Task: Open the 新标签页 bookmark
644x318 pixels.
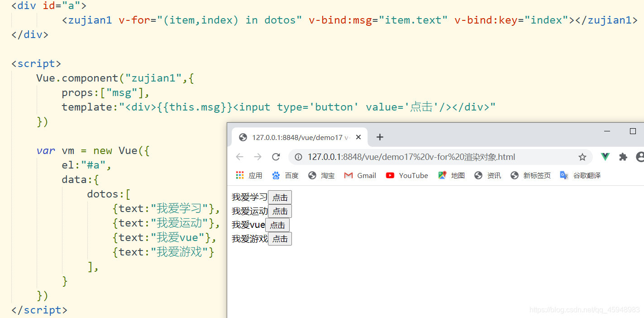Action: [x=530, y=175]
